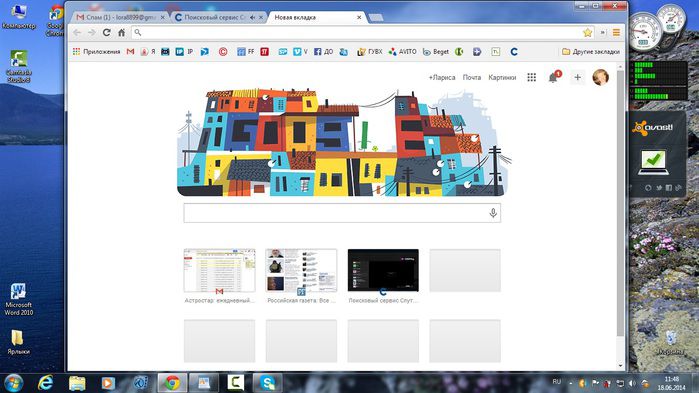This screenshot has height=393, width=699.
Task: Expand the Другие закладки folder
Action: (x=591, y=52)
